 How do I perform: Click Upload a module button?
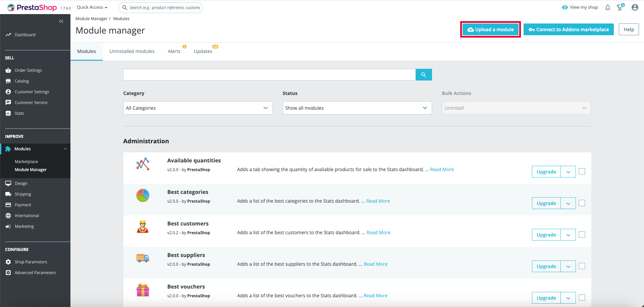pos(490,30)
